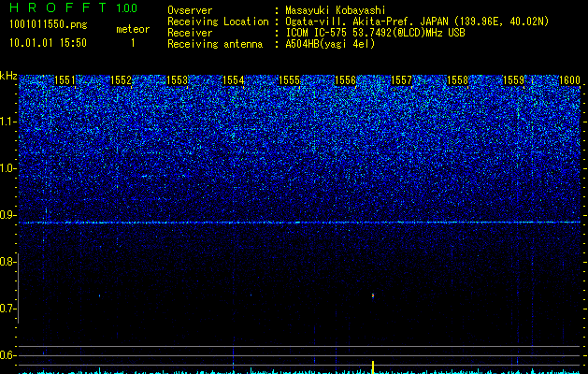
Task: Click the 1553 time marker
Action: click(177, 80)
